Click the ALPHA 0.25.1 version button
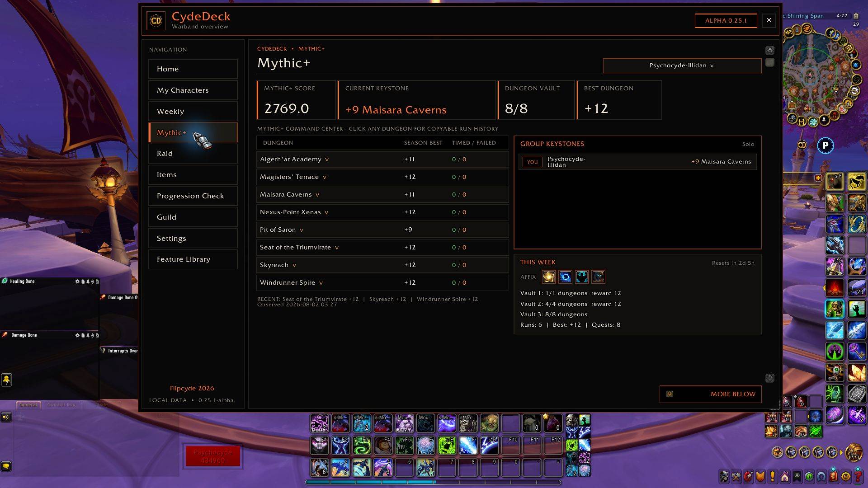868x488 pixels. tap(726, 20)
